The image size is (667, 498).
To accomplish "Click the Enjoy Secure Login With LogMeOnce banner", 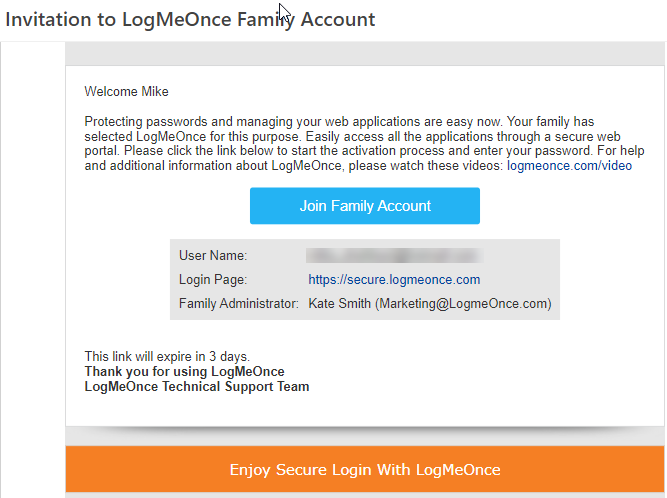I will (x=365, y=470).
